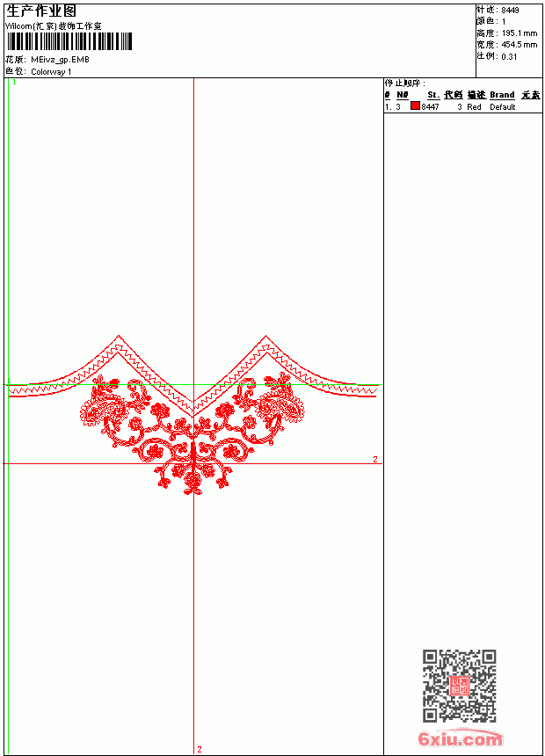
Task: Click the right zigzag chevron peak
Action: coord(265,340)
